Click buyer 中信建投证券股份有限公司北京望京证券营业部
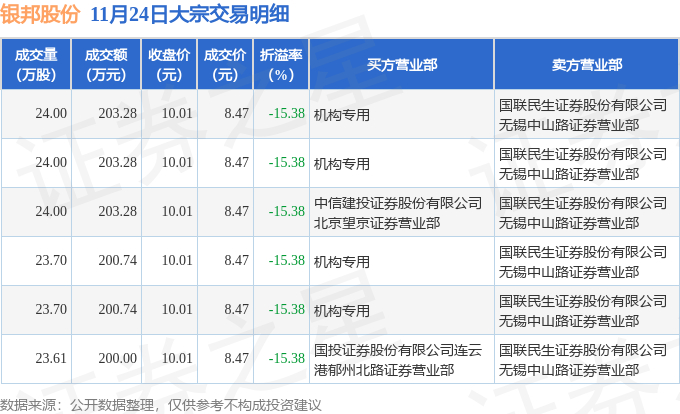Viewport: 680px width, 414px height. pos(398,213)
